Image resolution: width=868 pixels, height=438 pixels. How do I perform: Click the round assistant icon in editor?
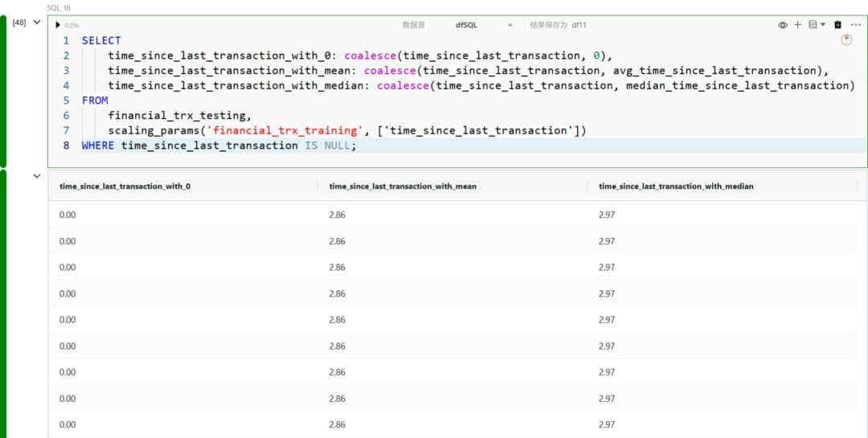845,40
